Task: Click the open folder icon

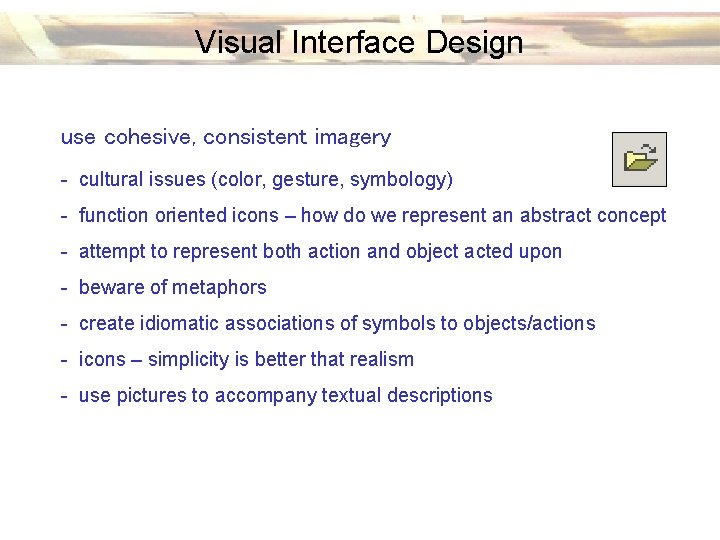Action: tap(639, 159)
